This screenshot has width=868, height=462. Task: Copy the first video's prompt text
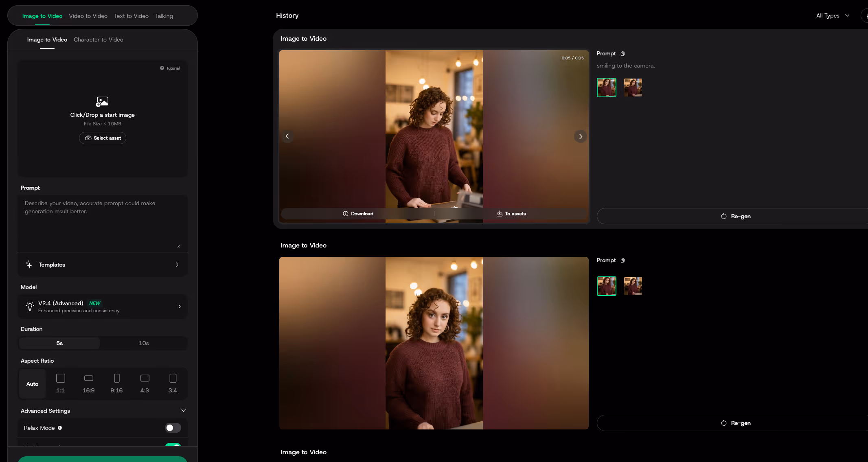tap(623, 54)
